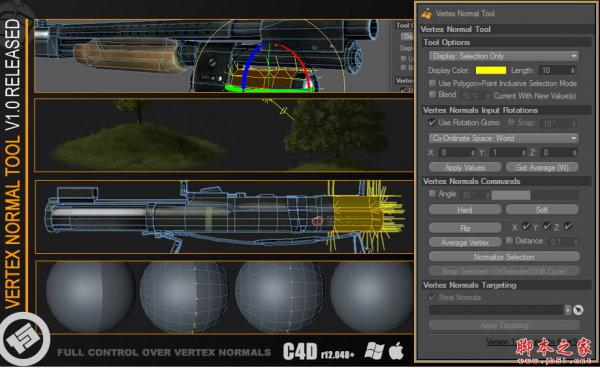Image resolution: width=600 pixels, height=368 pixels.
Task: Enable the Blend checkbox
Action: [432, 94]
